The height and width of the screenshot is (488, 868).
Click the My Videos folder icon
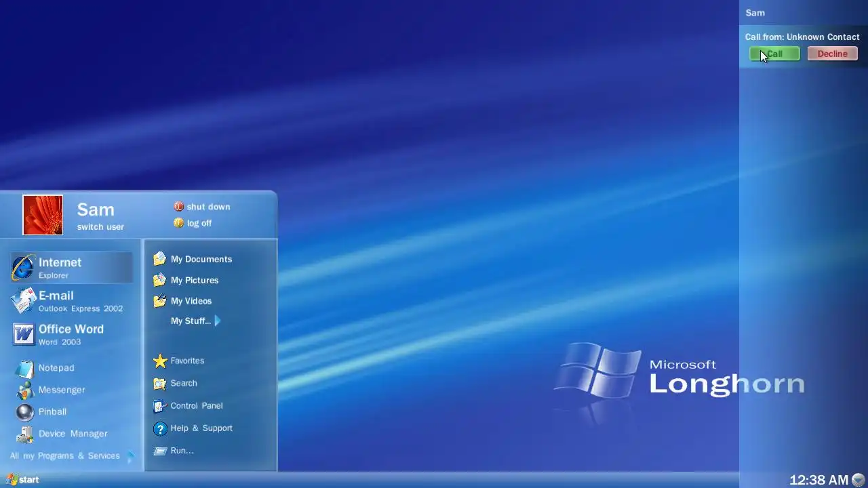159,301
